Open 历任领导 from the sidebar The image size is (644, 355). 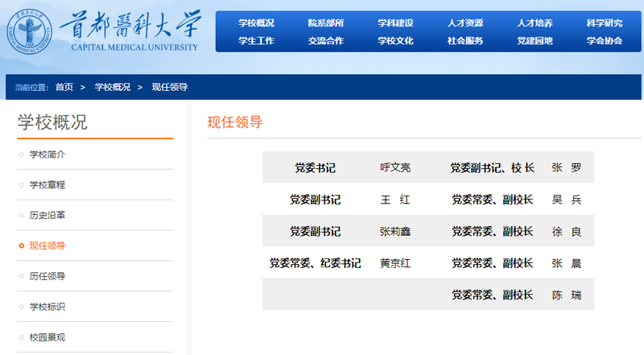(47, 277)
